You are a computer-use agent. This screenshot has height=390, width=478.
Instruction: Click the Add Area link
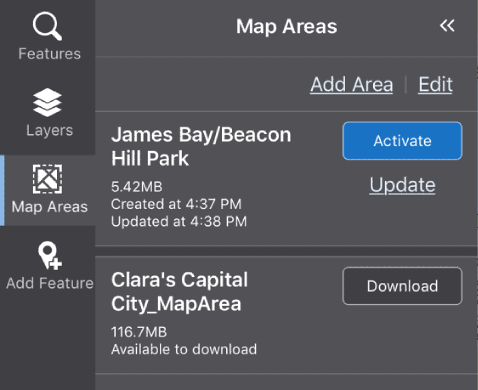[352, 84]
